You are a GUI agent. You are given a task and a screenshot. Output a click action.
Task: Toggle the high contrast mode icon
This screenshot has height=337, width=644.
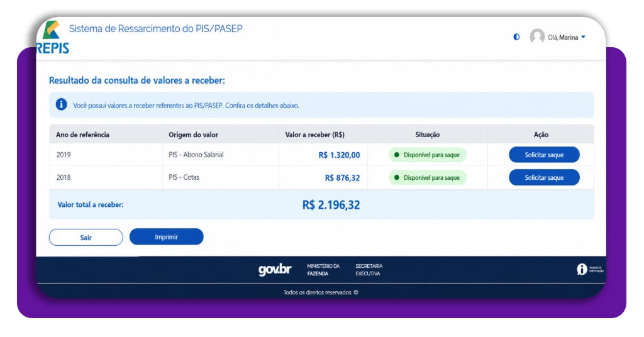pos(516,37)
